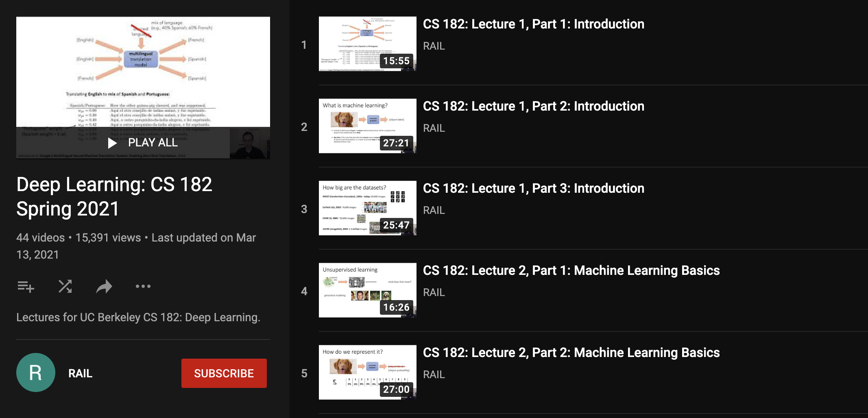Click the RAIL channel avatar
The image size is (868, 418).
coord(36,372)
